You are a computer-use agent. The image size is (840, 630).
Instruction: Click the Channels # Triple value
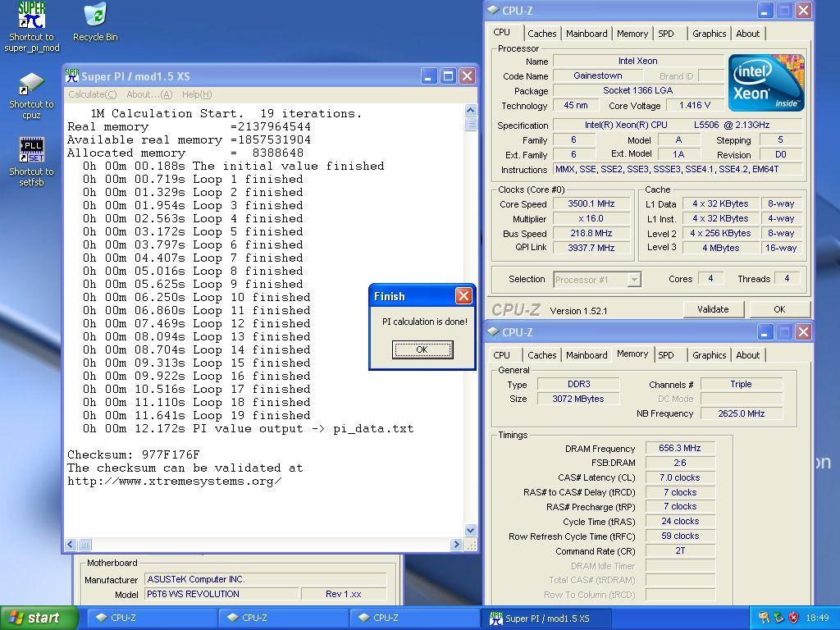tap(741, 384)
